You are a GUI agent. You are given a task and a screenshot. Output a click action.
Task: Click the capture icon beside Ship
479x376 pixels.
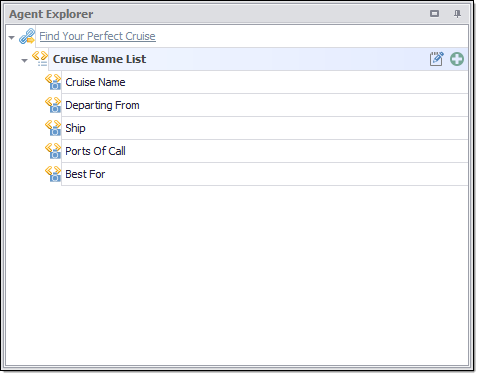[x=53, y=128]
